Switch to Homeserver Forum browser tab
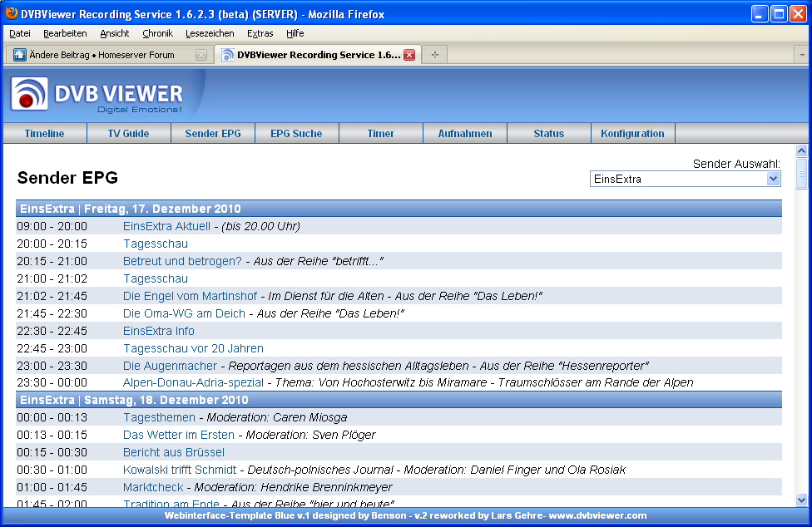The width and height of the screenshot is (812, 527). coord(109,55)
